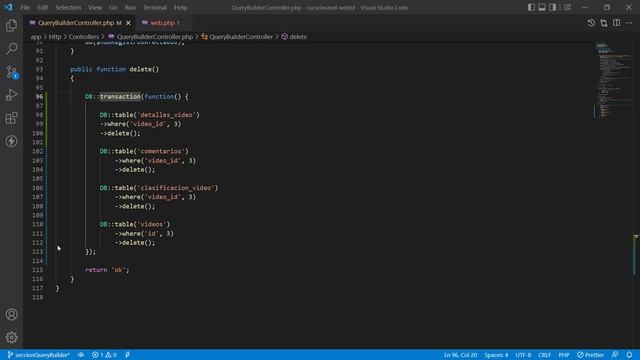
Task: Switch to the web.php tab
Action: pos(162,23)
